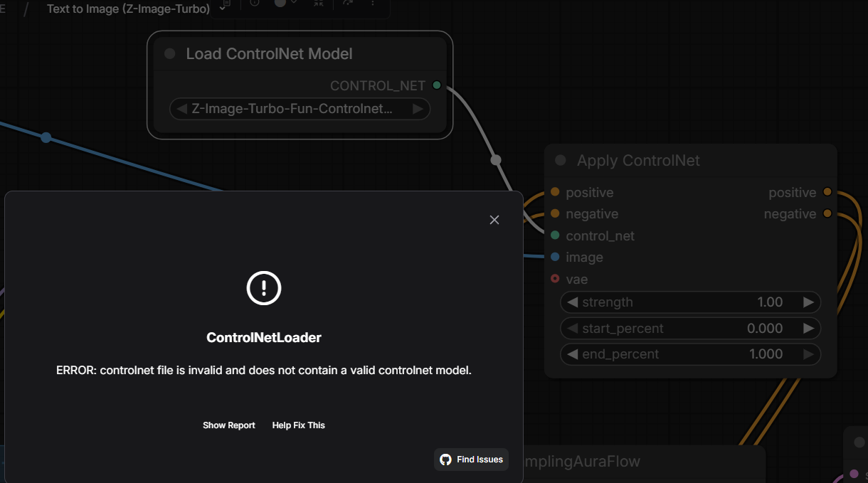
Task: Click the reroute dot on the blue wire
Action: pyautogui.click(x=46, y=137)
